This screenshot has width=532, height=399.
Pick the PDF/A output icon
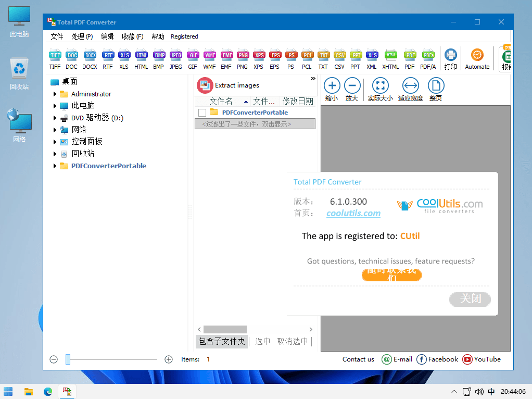428,59
